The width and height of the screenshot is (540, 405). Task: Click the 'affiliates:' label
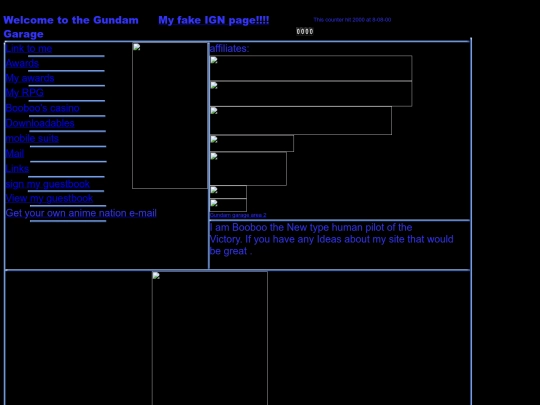229,49
